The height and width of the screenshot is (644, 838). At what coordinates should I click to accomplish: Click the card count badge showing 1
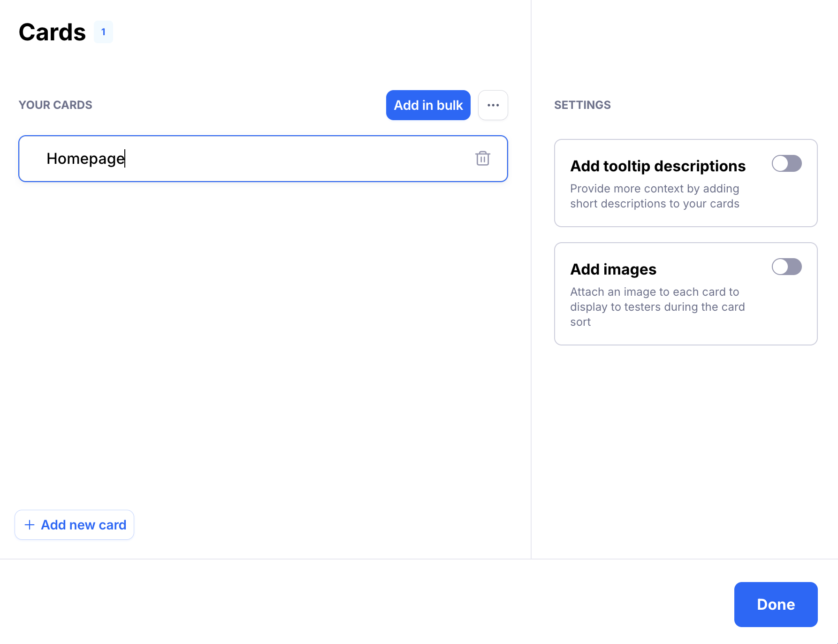(x=103, y=32)
